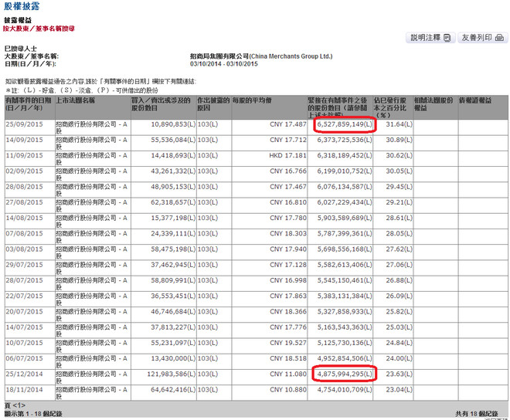Open the 06/07/2015 event date link
This screenshot has height=420, width=510.
click(24, 358)
